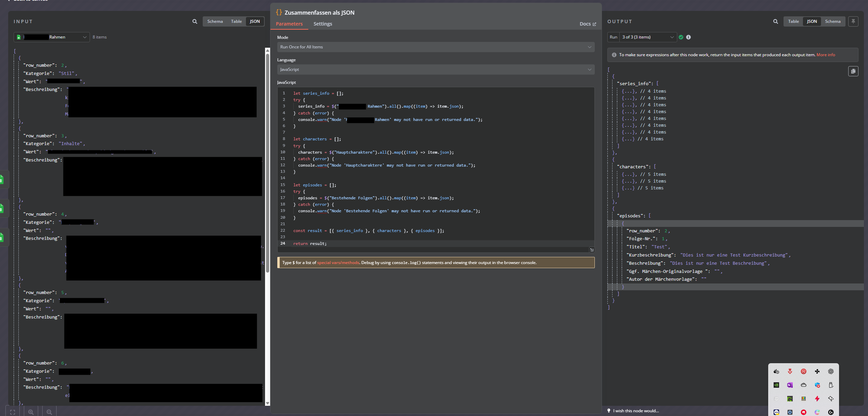Click the search icon in the OUTPUT panel
The image size is (868, 416).
pos(775,21)
